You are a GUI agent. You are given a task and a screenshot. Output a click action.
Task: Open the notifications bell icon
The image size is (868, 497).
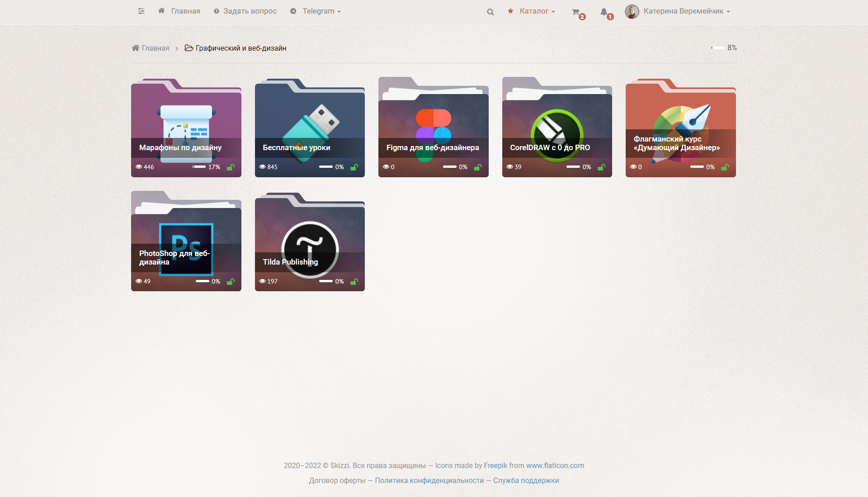pos(606,13)
